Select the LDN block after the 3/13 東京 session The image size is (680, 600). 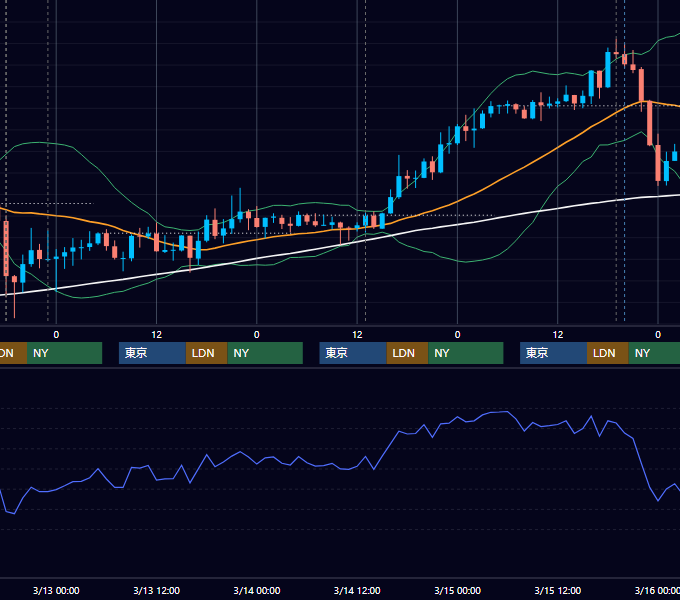tap(206, 353)
